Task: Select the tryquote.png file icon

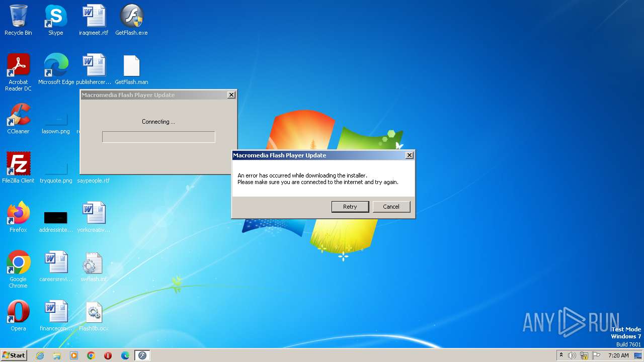Action: [56, 172]
